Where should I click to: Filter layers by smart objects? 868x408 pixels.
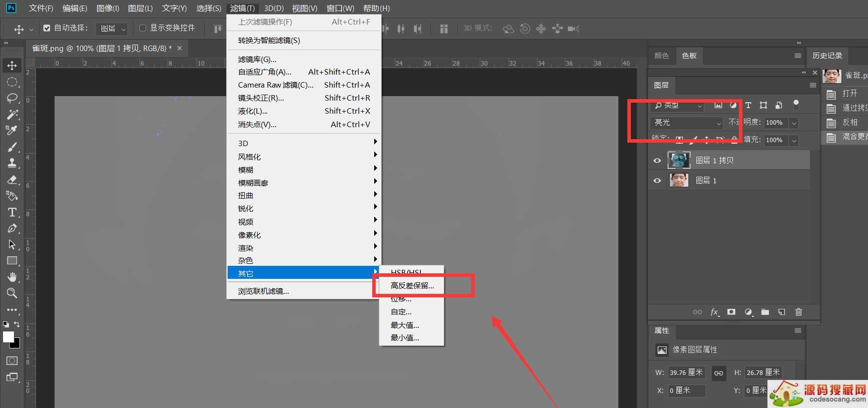coord(778,105)
